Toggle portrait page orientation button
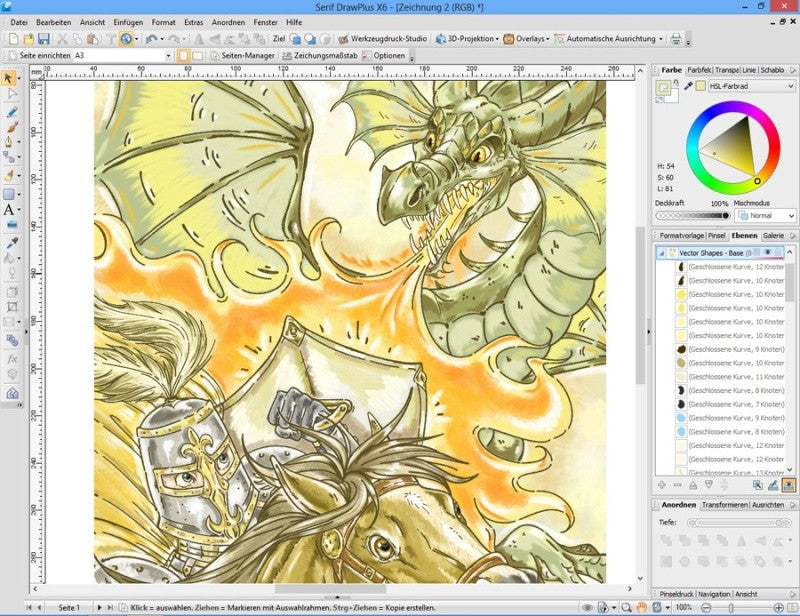Screen dimensions: 800x616 pyautogui.click(x=183, y=56)
